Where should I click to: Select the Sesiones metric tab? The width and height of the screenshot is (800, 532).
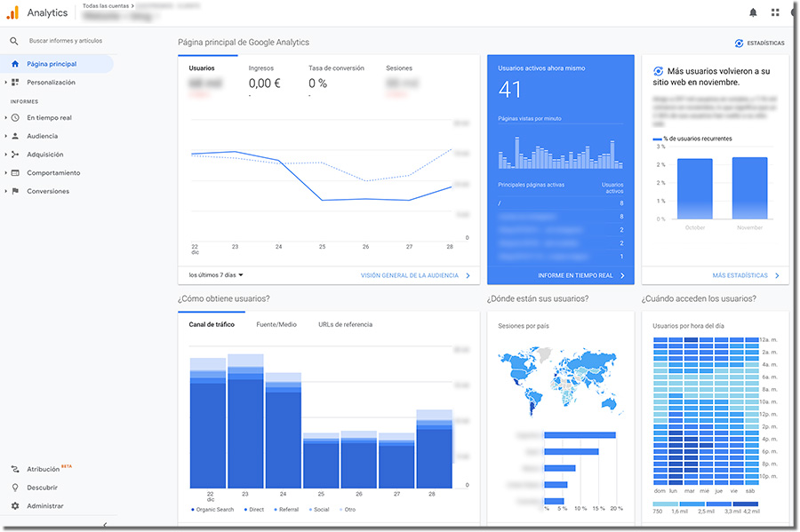(x=403, y=81)
